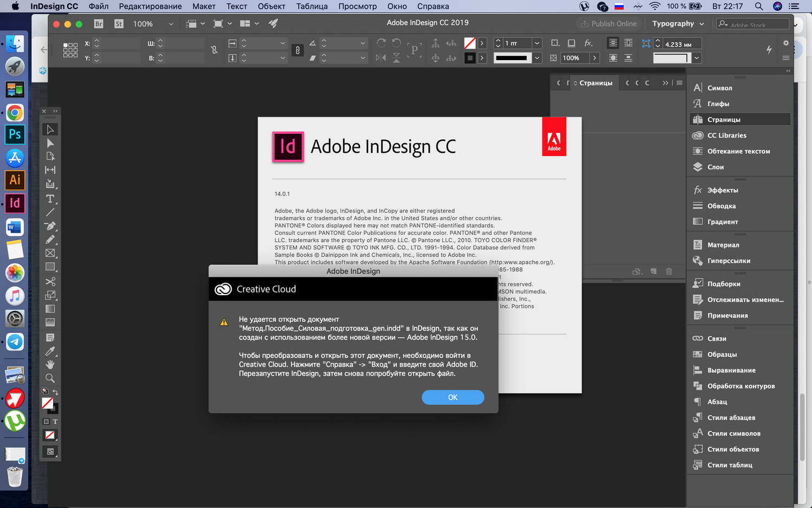The height and width of the screenshot is (508, 812).
Task: Open Telegram from the Dock
Action: pos(15,342)
